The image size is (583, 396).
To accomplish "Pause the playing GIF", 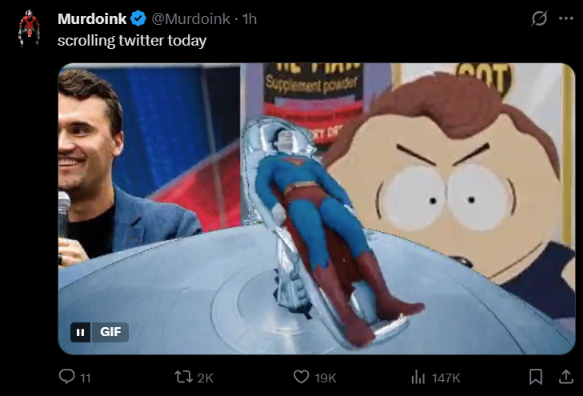I will [80, 332].
